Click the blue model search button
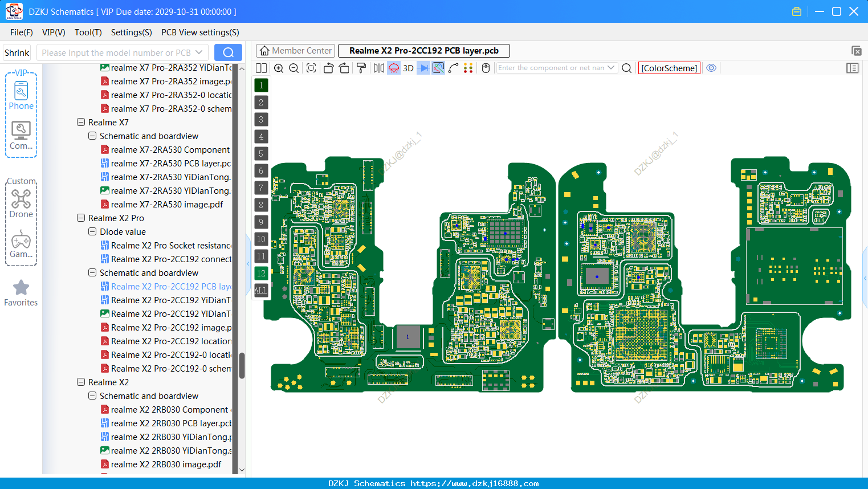 click(228, 52)
